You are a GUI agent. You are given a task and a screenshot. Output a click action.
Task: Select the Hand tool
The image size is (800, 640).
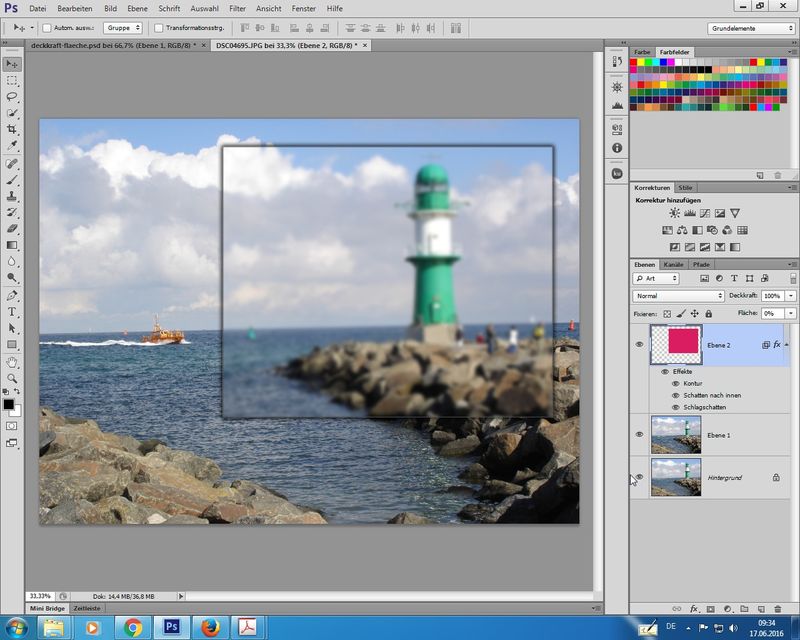pos(12,362)
